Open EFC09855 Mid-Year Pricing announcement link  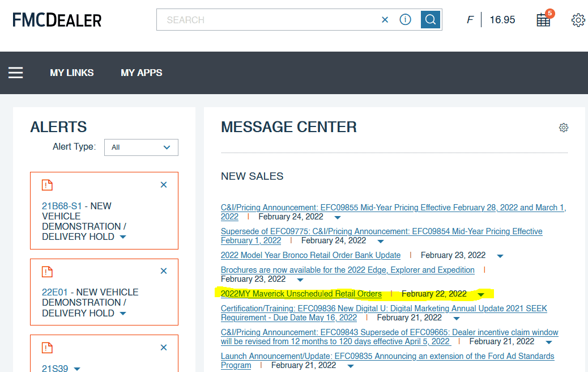(x=393, y=212)
